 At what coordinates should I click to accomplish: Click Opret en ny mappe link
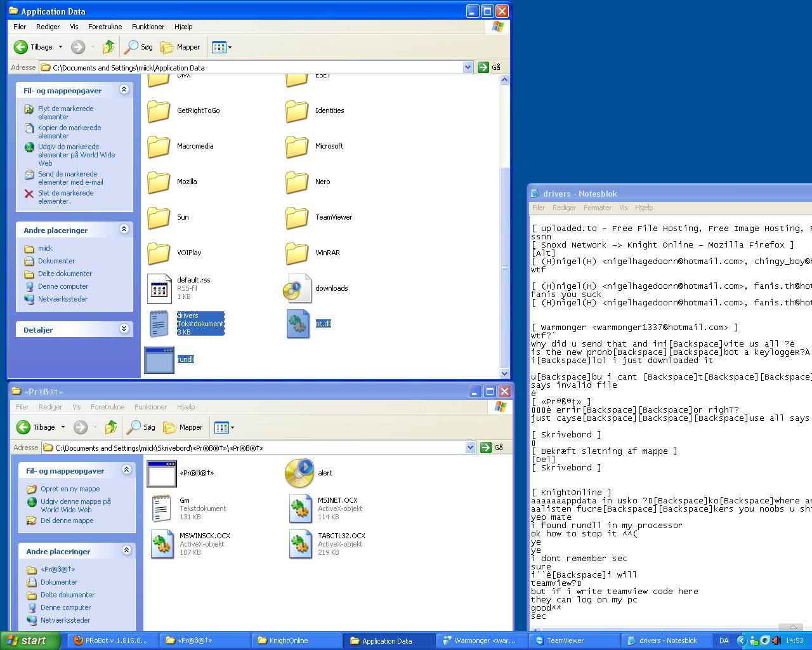pyautogui.click(x=70, y=489)
